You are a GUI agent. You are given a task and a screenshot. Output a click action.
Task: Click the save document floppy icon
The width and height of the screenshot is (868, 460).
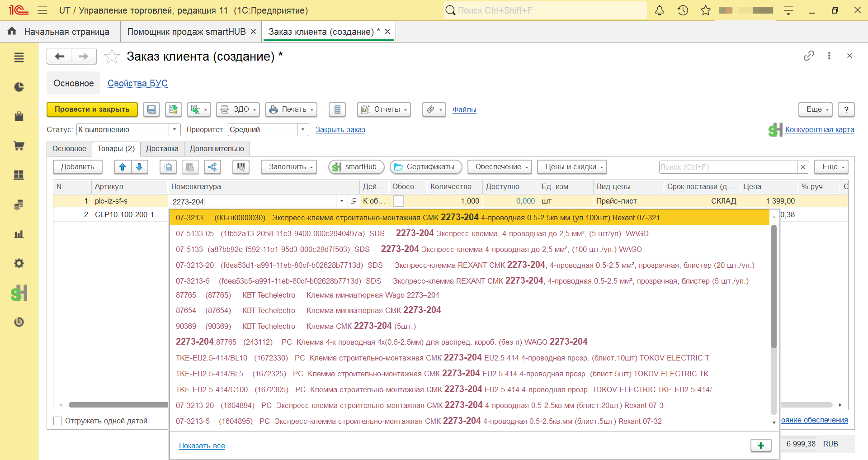151,109
